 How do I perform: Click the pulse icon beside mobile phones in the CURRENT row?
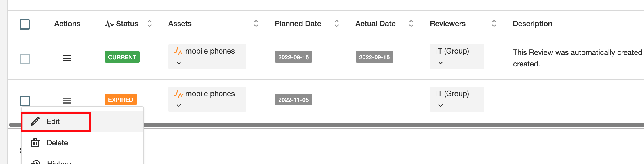[179, 52]
